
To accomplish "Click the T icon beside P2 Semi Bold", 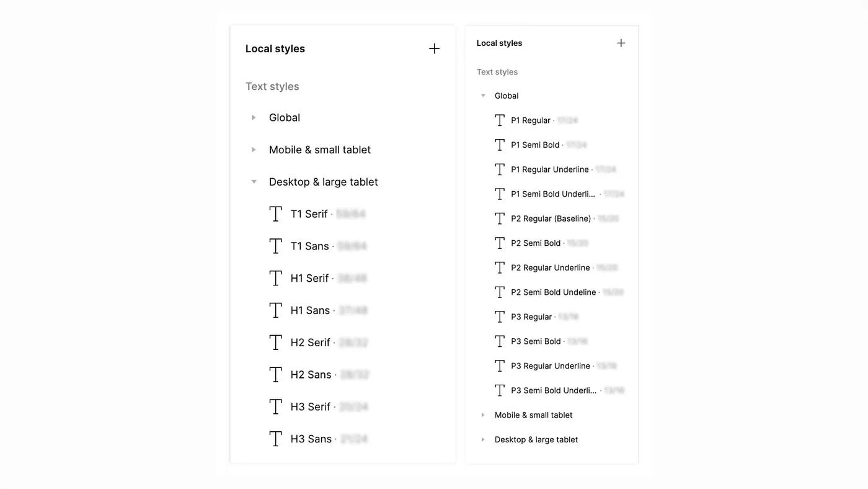I will [x=500, y=243].
